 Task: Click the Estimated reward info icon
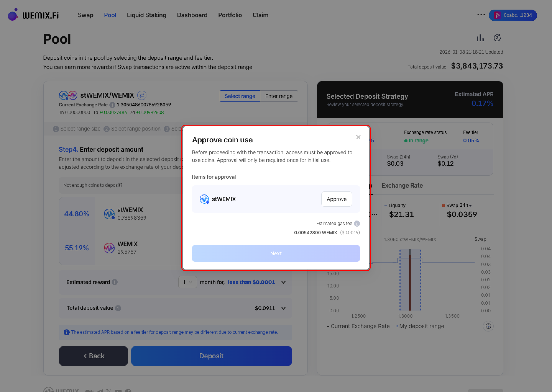[x=115, y=282]
